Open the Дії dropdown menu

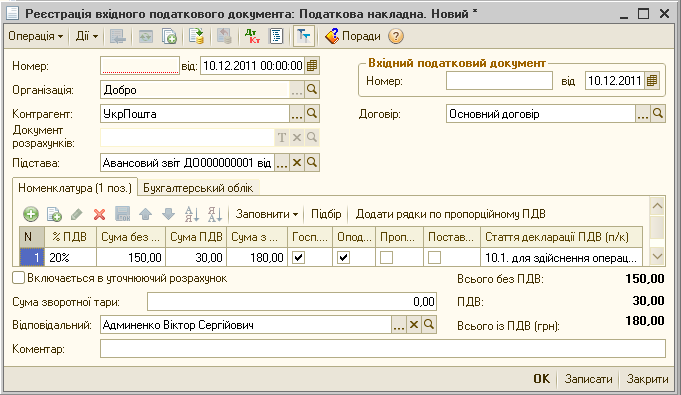[x=87, y=36]
